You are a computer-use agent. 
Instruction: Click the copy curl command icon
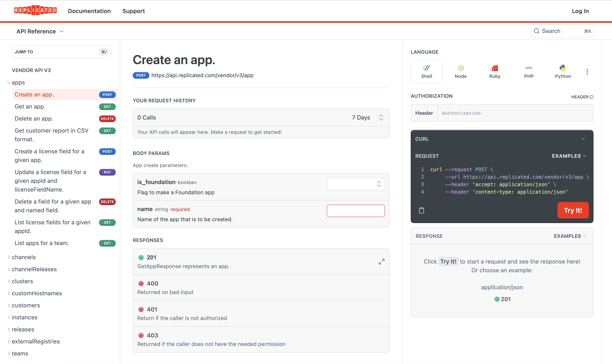(x=421, y=210)
